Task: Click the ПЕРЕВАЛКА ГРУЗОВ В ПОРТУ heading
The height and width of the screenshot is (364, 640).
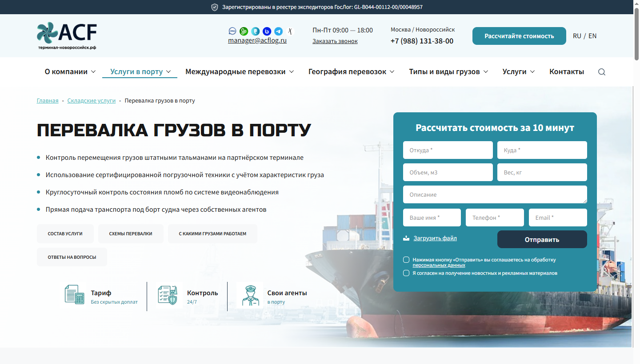Action: (x=174, y=130)
